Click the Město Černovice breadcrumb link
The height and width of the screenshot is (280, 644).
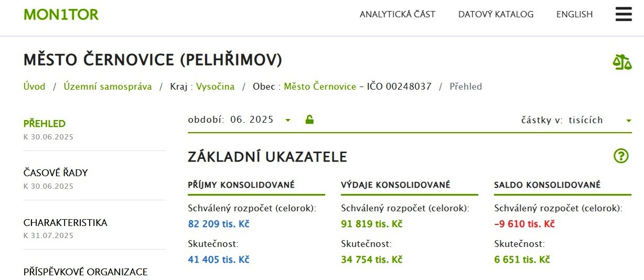(320, 87)
